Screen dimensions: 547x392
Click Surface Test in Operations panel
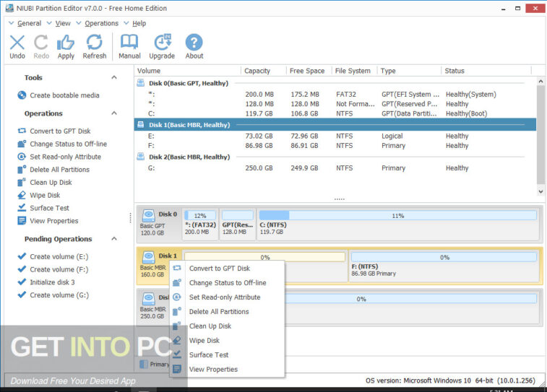click(49, 208)
